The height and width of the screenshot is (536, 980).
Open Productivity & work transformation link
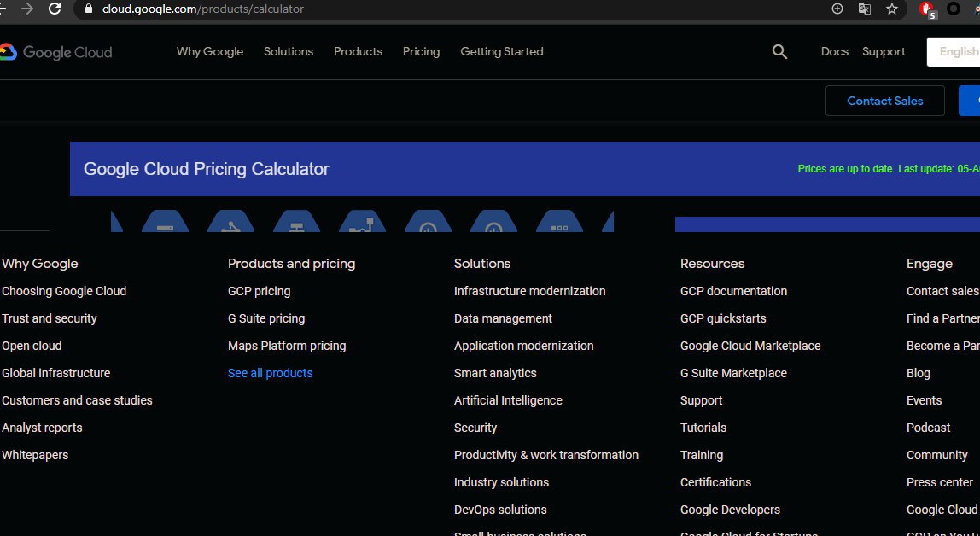click(546, 455)
